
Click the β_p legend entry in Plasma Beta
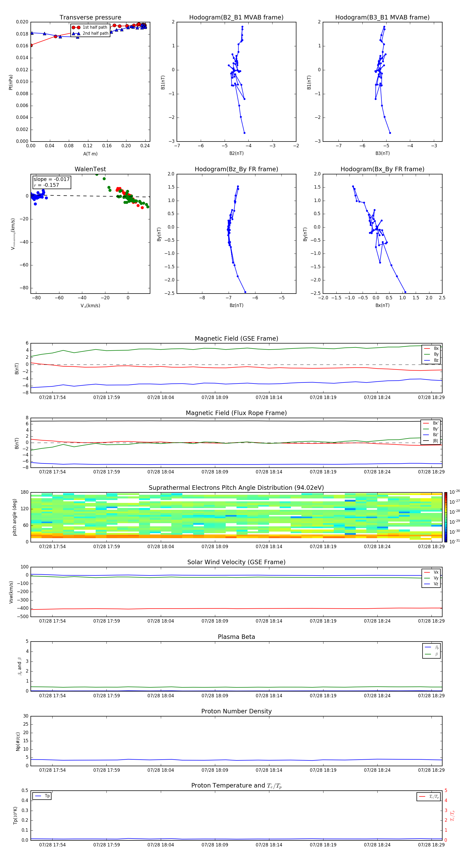click(431, 647)
